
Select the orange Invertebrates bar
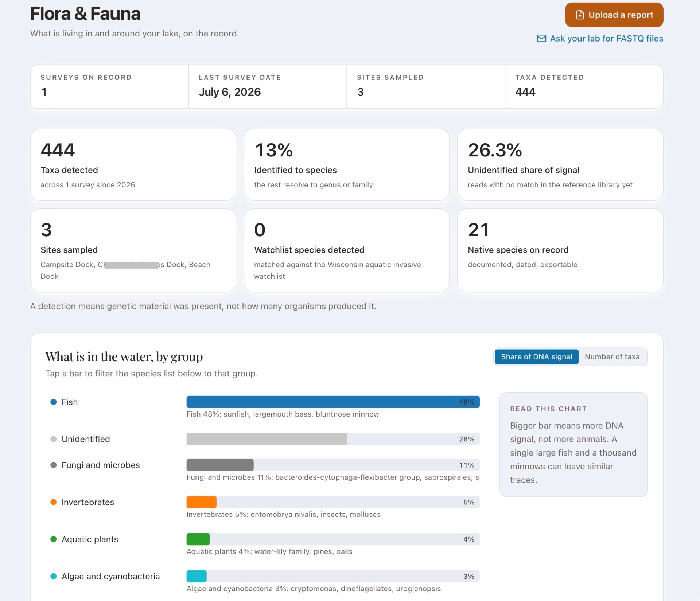click(201, 502)
